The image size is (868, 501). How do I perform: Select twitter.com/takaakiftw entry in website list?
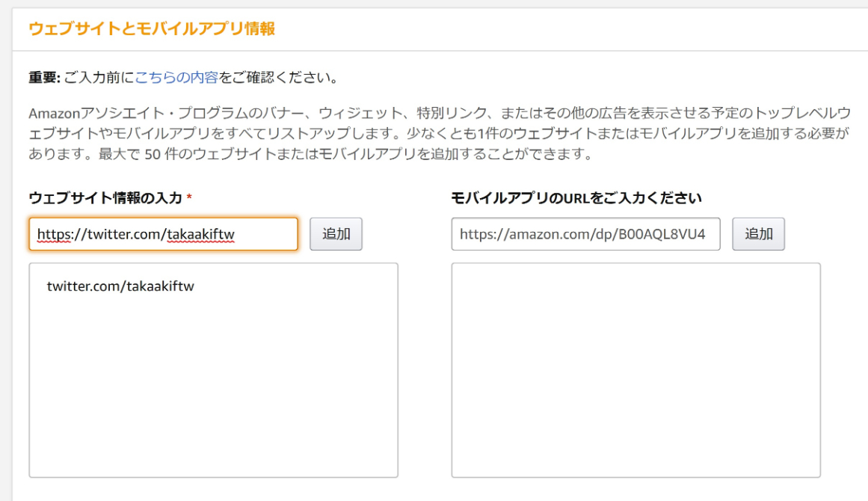click(120, 286)
